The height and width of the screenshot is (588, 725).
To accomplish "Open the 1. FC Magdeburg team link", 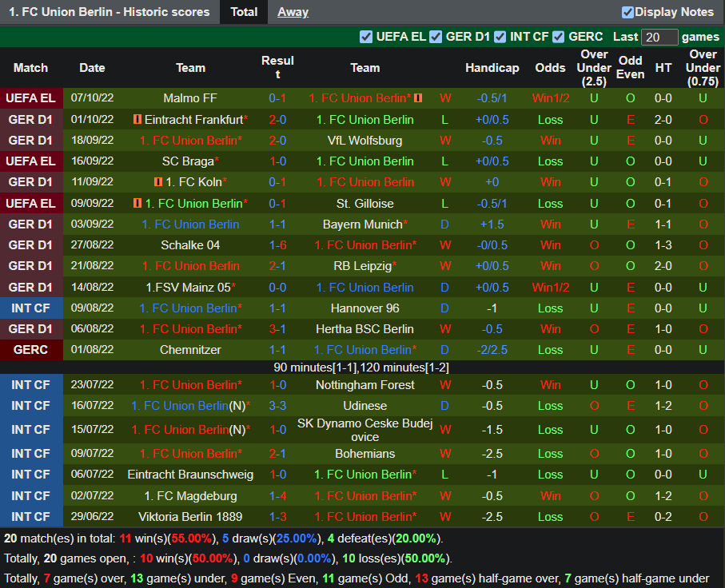I will pos(190,496).
